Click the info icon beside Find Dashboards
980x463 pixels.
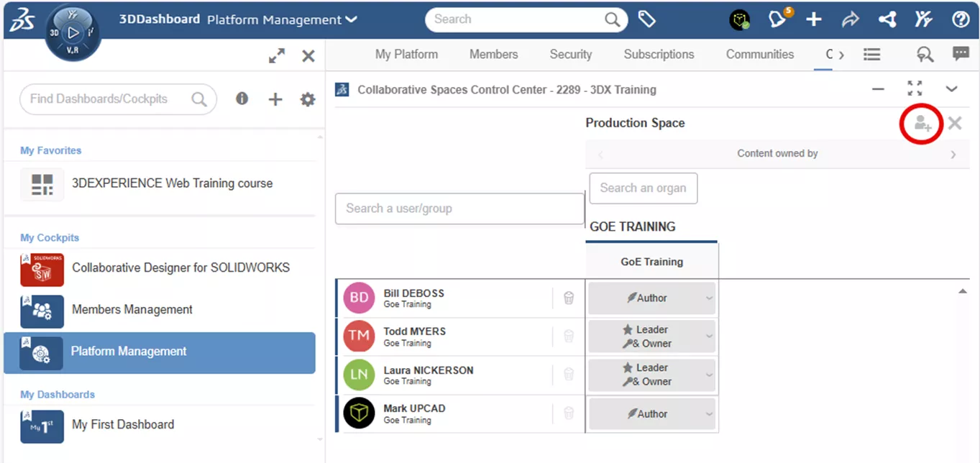(x=242, y=98)
